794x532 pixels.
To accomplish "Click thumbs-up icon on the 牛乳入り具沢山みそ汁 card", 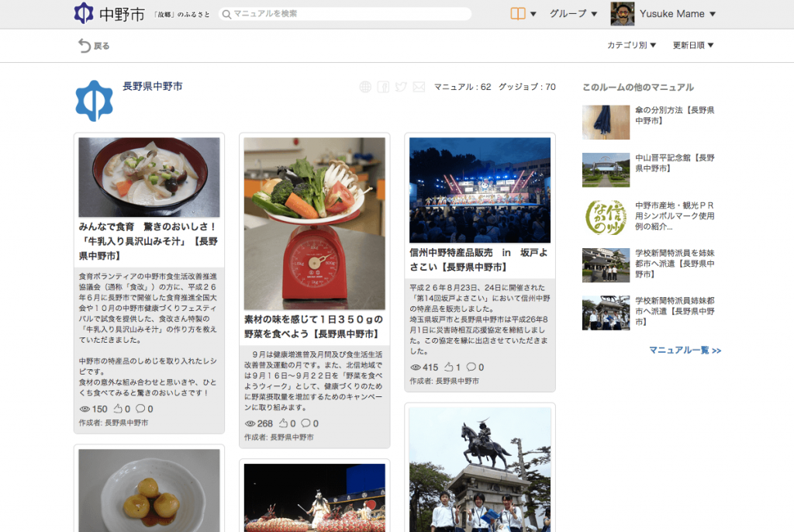I will (118, 409).
